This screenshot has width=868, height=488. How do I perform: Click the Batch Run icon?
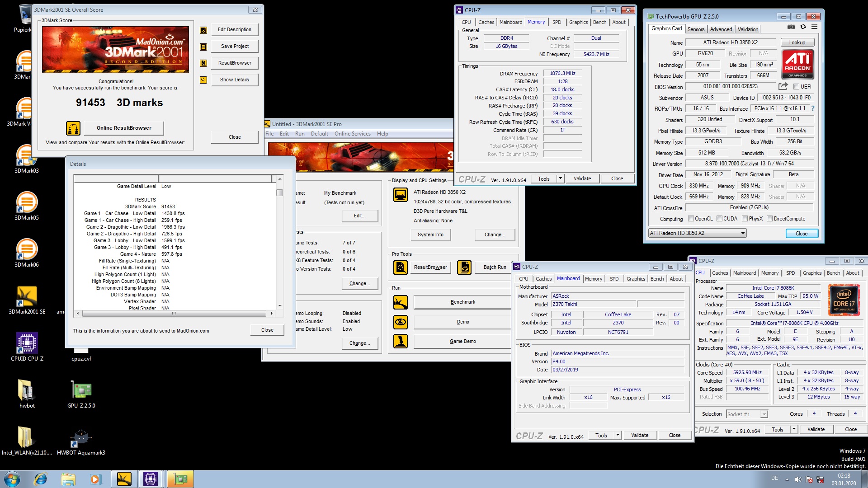click(x=464, y=267)
